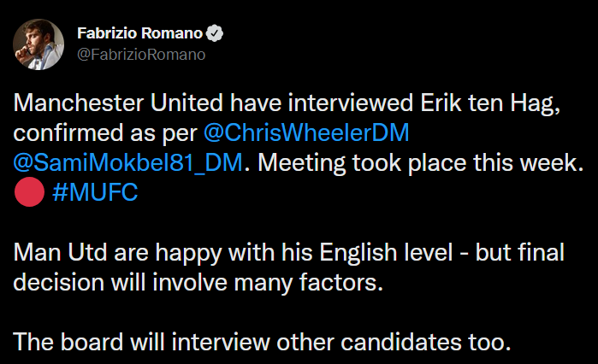Click "but final" at line end
This screenshot has height=364, width=598.
coord(520,252)
